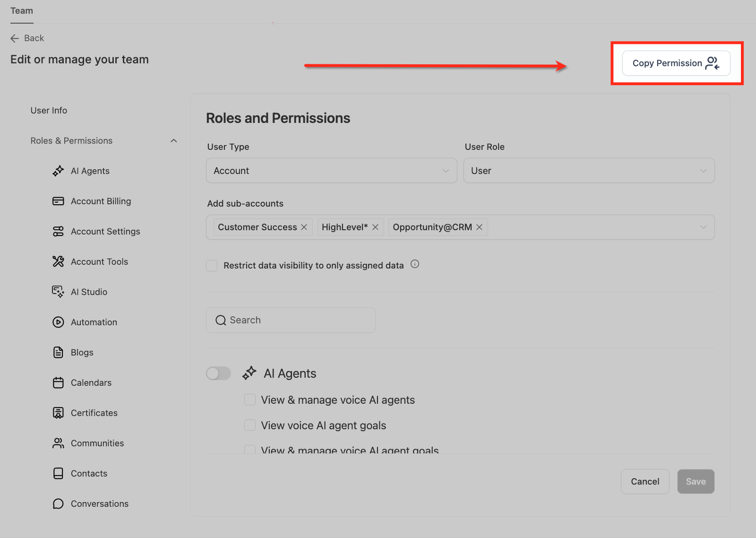Image resolution: width=756 pixels, height=538 pixels.
Task: Remove the Opportunity@CRM sub-account tag
Action: pos(479,227)
